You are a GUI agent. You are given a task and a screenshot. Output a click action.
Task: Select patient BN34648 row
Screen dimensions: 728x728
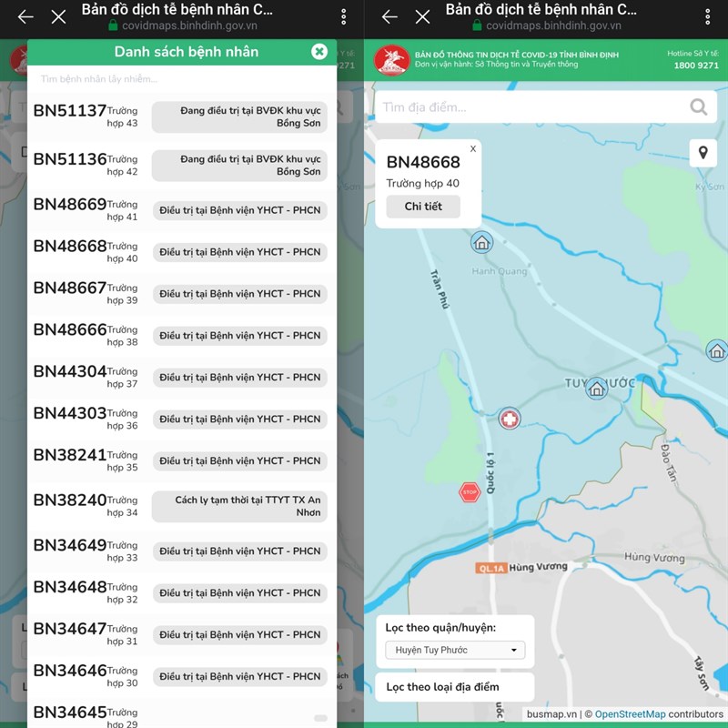pyautogui.click(x=181, y=593)
